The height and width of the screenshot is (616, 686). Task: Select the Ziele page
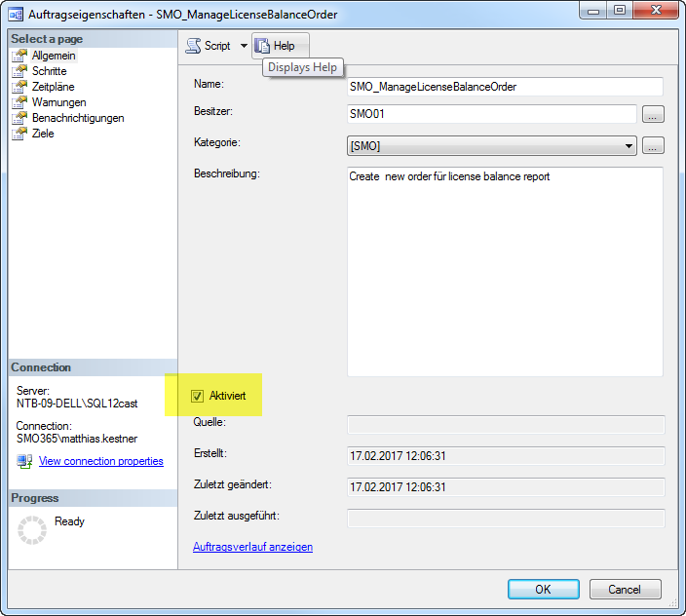(43, 134)
